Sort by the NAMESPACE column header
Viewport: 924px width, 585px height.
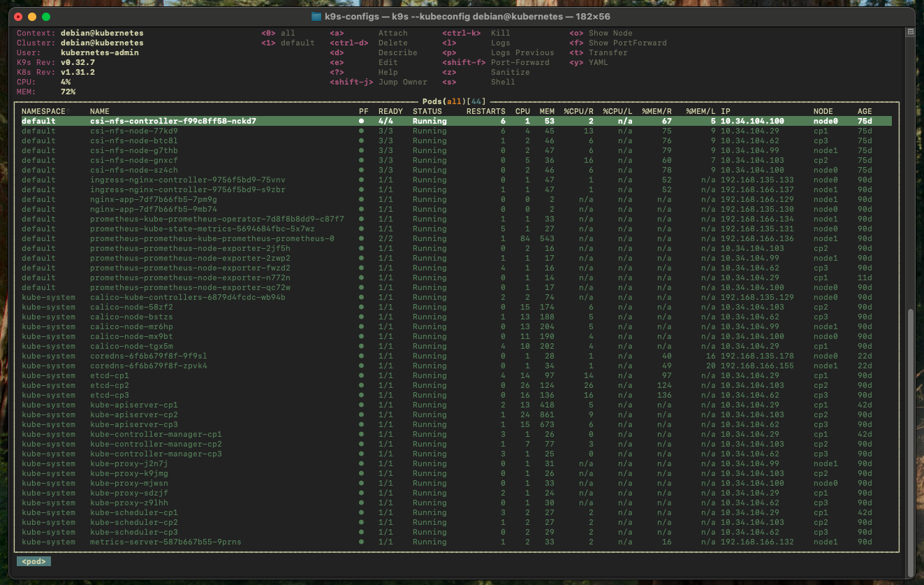pyautogui.click(x=43, y=111)
